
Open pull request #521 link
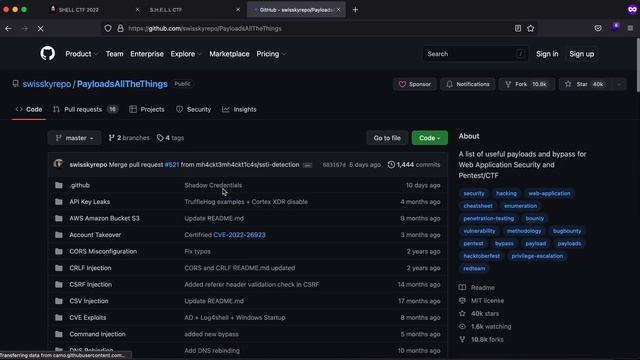pos(172,164)
